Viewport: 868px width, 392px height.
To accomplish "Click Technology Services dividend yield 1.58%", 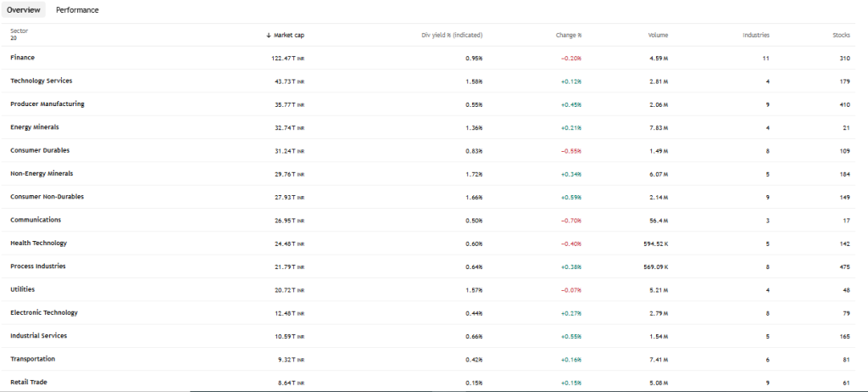I will tap(474, 81).
